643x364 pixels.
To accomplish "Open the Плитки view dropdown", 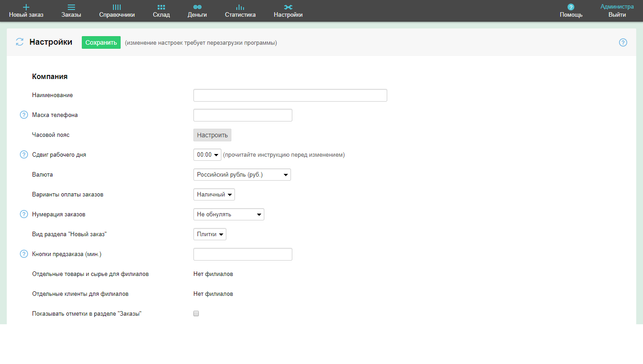I will tap(210, 234).
